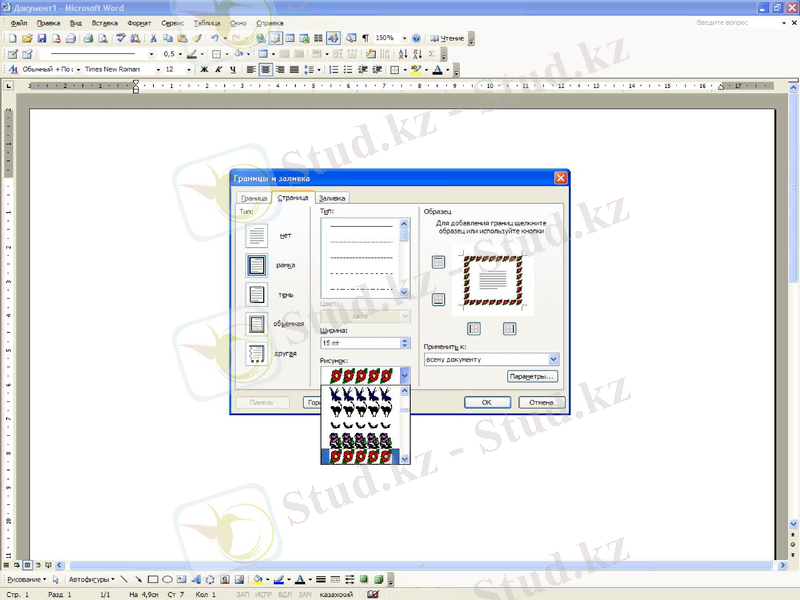Viewport: 800px width, 600px height.
Task: Select the Format Painter tool
Action: pos(197,38)
